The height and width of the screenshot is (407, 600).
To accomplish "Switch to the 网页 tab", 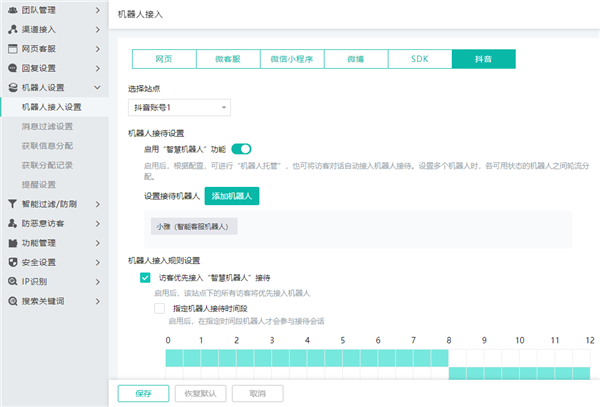I will tap(164, 59).
